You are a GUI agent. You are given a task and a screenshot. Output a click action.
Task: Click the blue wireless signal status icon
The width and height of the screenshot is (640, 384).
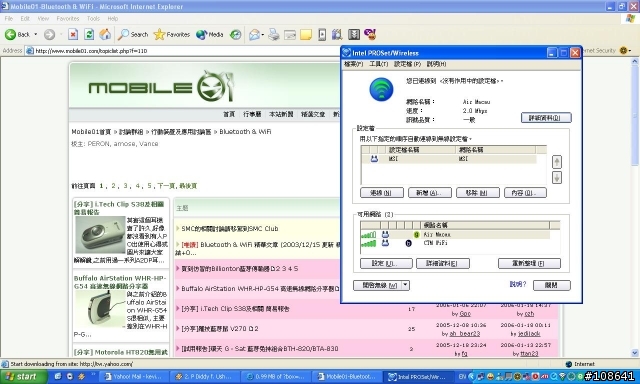pos(381,90)
